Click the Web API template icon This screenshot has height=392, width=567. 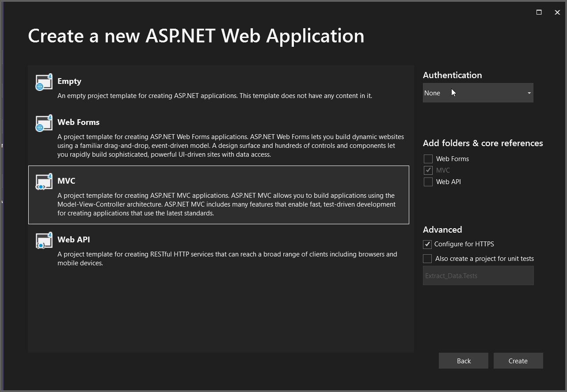coord(44,241)
